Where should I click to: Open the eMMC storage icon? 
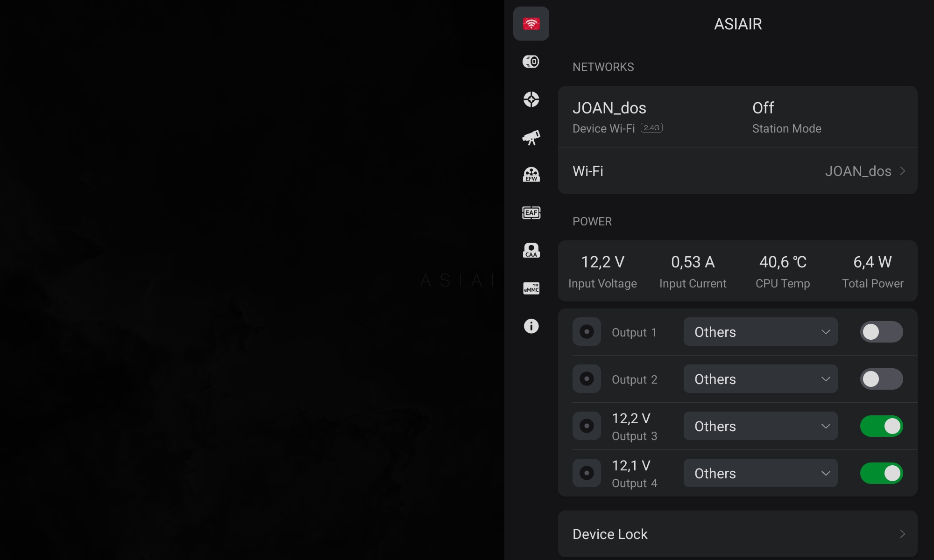[531, 288]
